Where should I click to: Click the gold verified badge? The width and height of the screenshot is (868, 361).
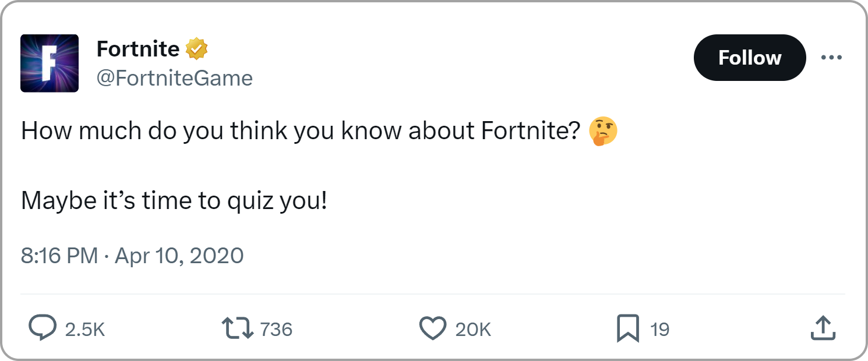click(197, 49)
